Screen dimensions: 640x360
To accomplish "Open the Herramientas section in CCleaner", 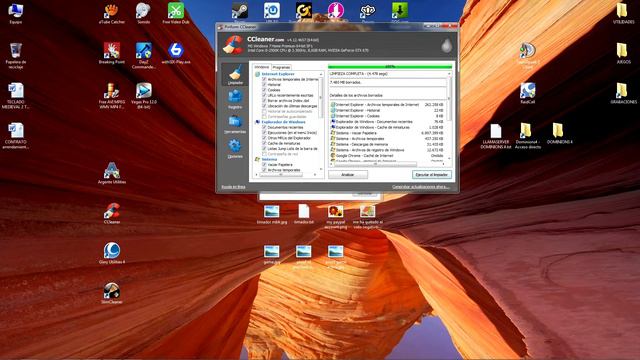I will tap(235, 124).
